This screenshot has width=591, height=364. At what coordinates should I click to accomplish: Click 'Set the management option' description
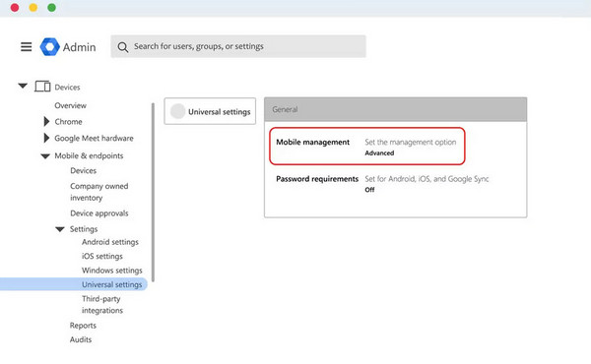point(410,143)
